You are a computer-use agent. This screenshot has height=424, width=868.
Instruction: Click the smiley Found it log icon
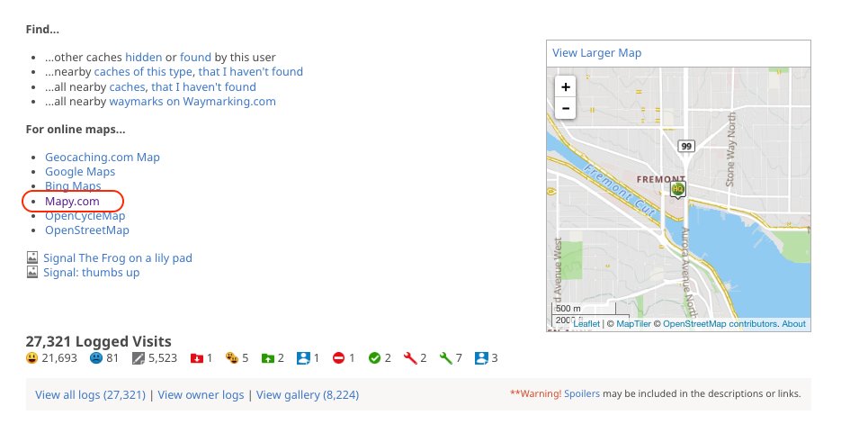(x=31, y=358)
